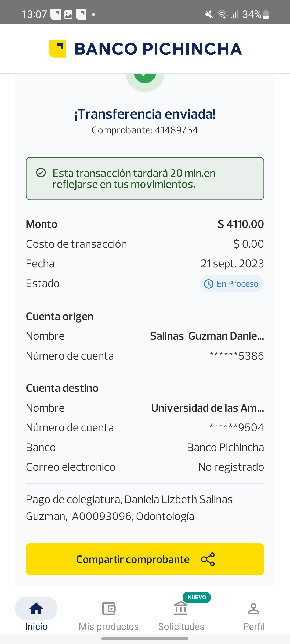Viewport: 290px width, 644px height.
Task: Tap the En Proceso status badge
Action: [x=232, y=284]
